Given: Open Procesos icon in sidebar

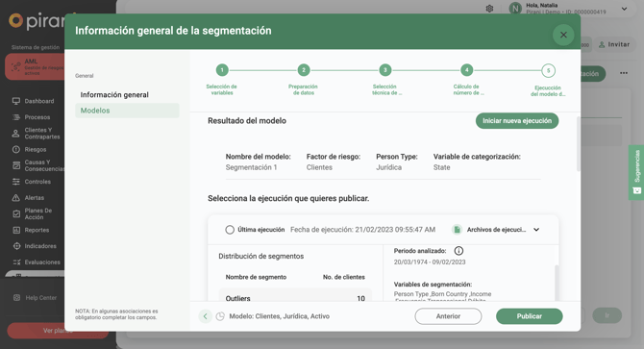Looking at the screenshot, I should [16, 117].
